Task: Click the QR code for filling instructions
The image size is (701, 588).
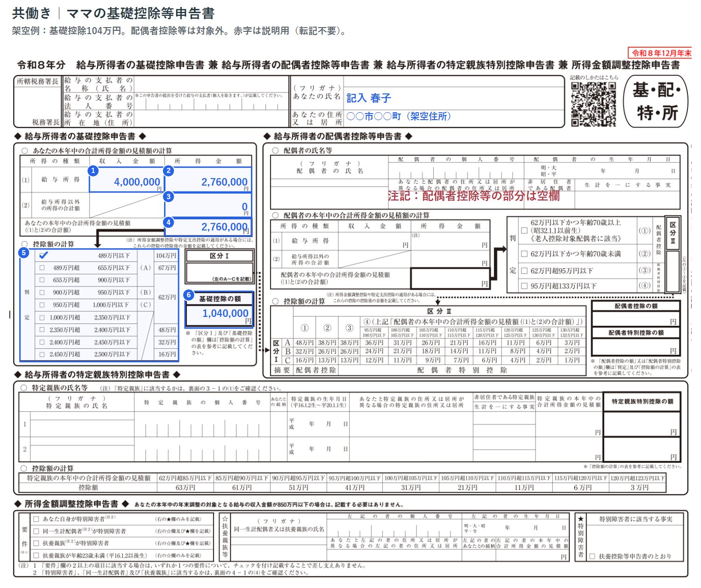Action: tap(594, 104)
